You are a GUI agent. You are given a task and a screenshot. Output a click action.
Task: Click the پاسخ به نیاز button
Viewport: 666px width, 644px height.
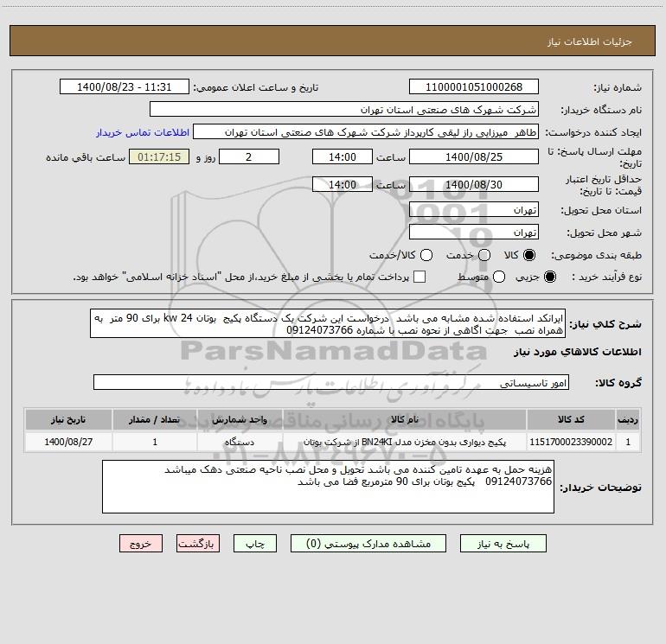tap(503, 544)
